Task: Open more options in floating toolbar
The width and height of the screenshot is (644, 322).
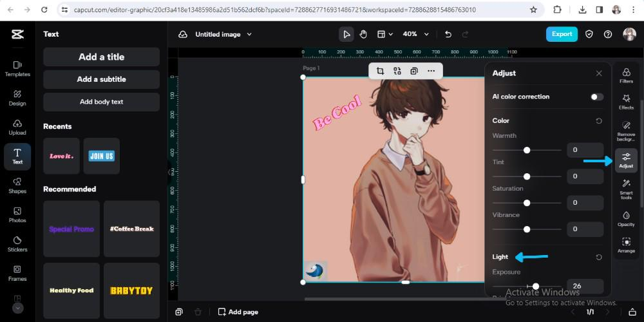Action: pyautogui.click(x=431, y=71)
